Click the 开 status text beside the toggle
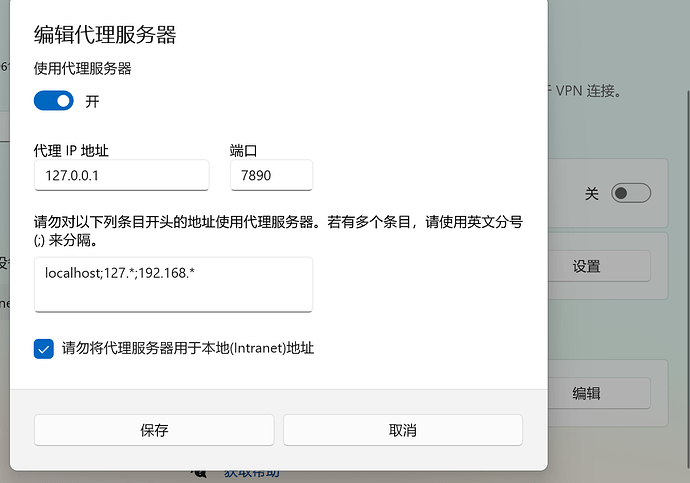 tap(92, 102)
